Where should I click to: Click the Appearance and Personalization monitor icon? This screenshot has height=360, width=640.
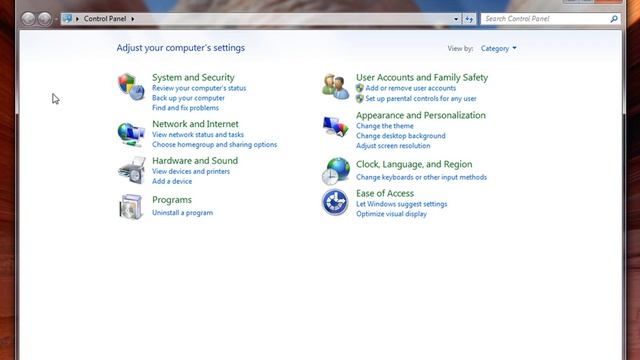[336, 126]
